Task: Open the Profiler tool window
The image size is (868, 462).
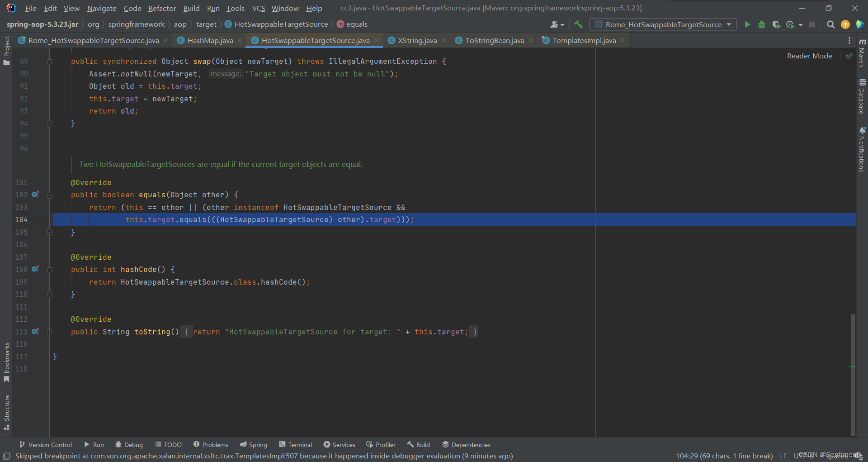Action: point(381,445)
